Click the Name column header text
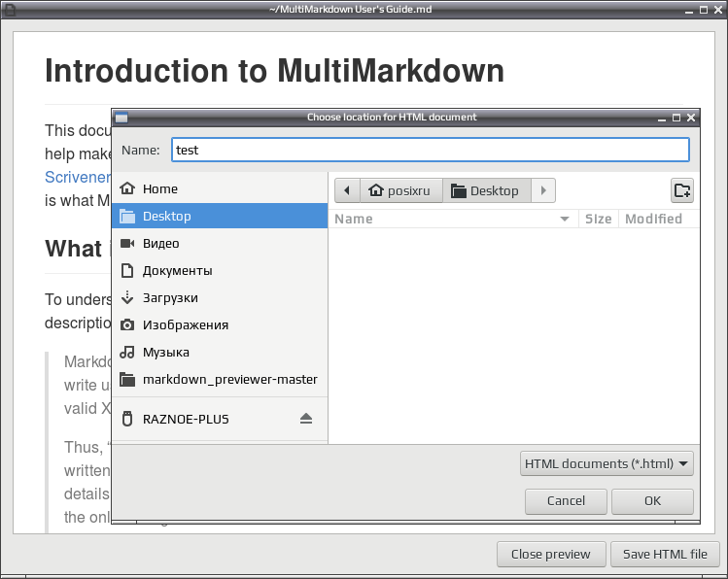Screen dimensions: 728x579 click(x=354, y=219)
